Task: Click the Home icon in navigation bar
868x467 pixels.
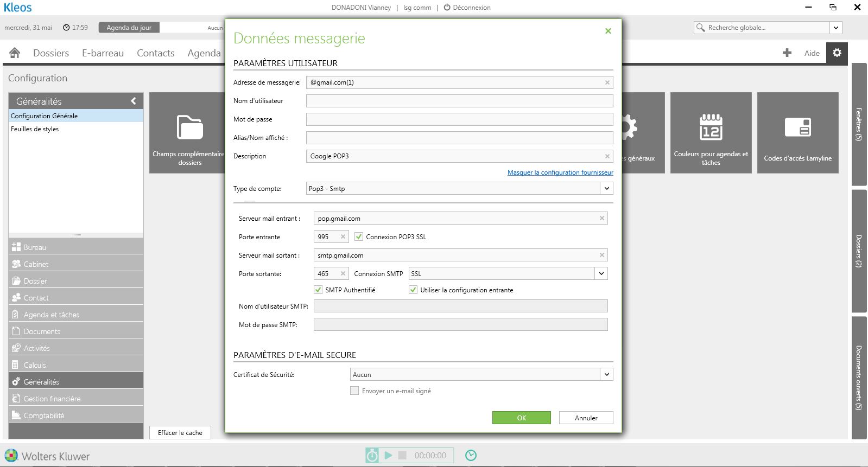Action: pyautogui.click(x=15, y=53)
